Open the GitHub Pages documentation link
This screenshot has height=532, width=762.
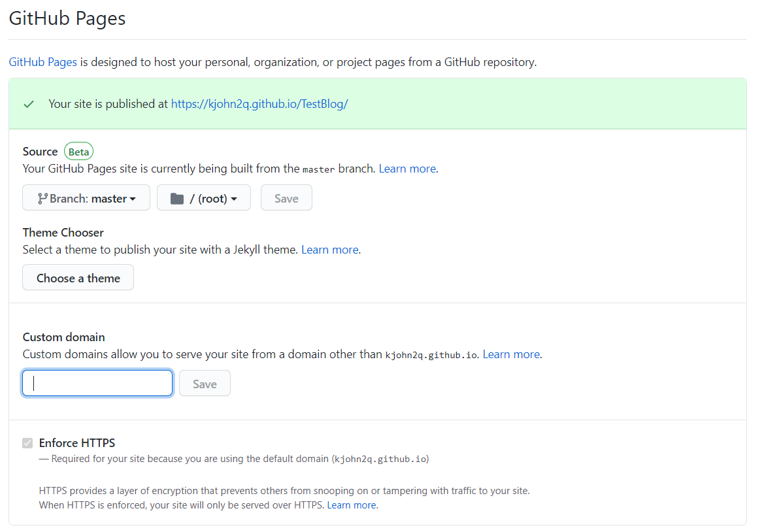coord(42,62)
